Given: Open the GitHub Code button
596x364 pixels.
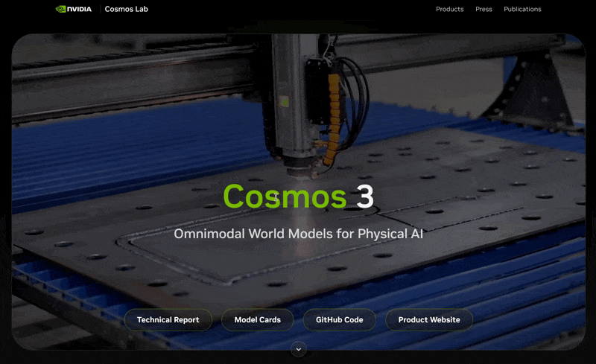Looking at the screenshot, I should [x=340, y=320].
